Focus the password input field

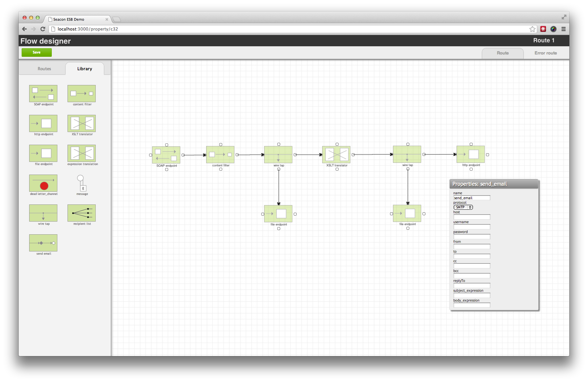coord(472,237)
